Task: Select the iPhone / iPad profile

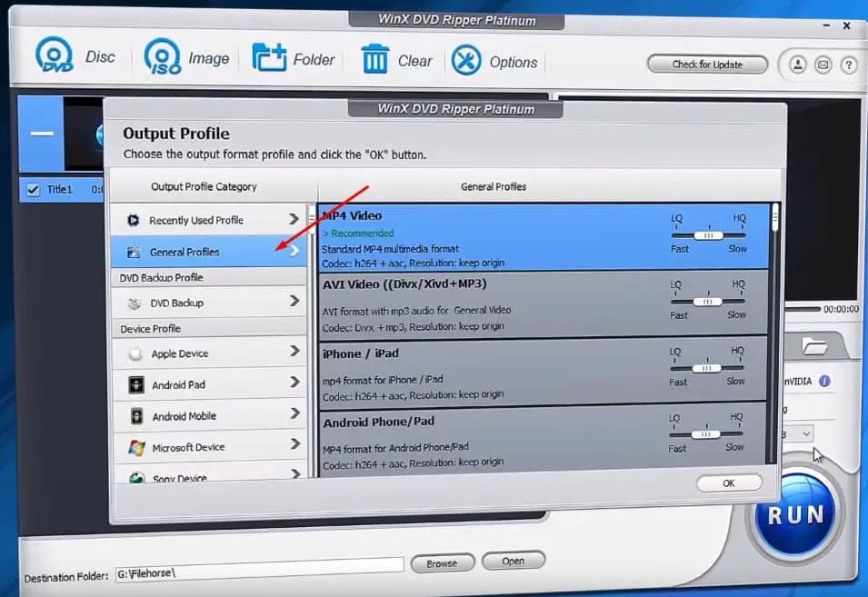Action: pyautogui.click(x=543, y=373)
